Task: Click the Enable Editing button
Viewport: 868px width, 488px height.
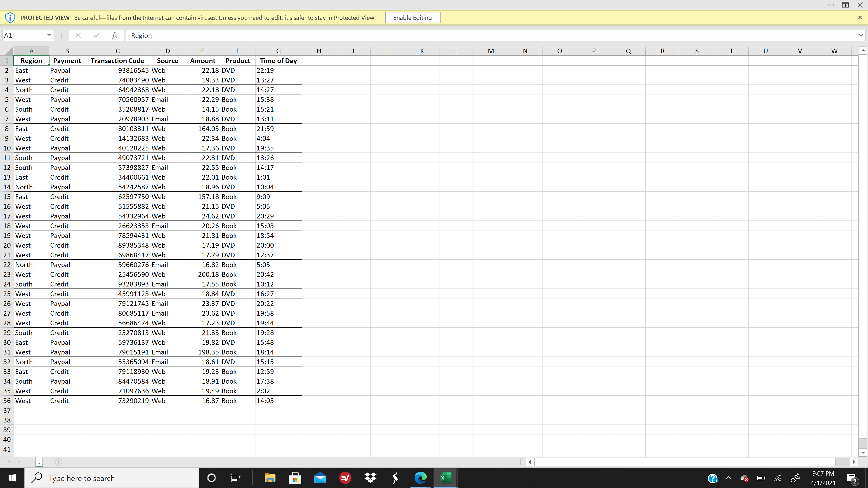Action: [413, 18]
